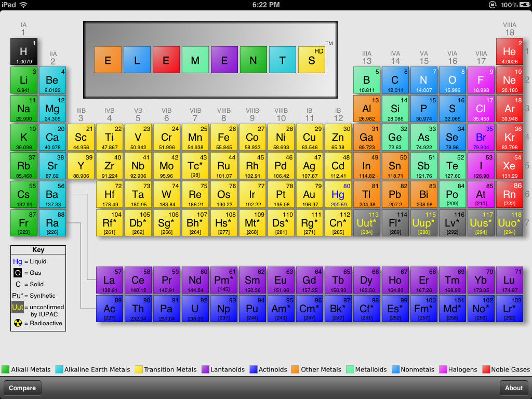
Task: Tap the green 'N' logo tile
Action: 253,60
